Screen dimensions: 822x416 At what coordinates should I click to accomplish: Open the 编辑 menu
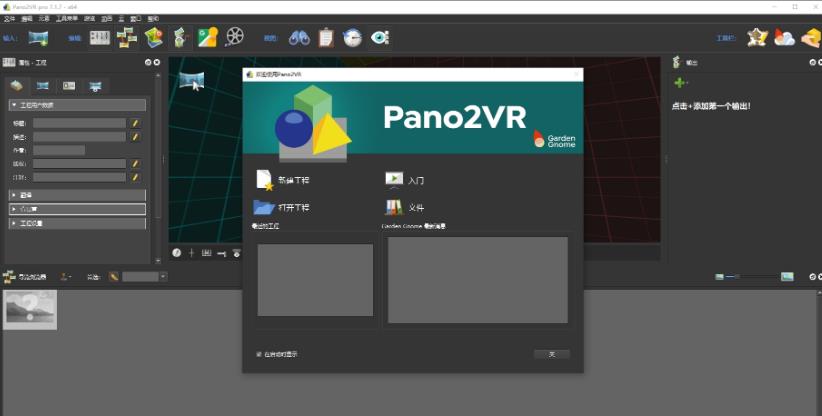[x=27, y=18]
